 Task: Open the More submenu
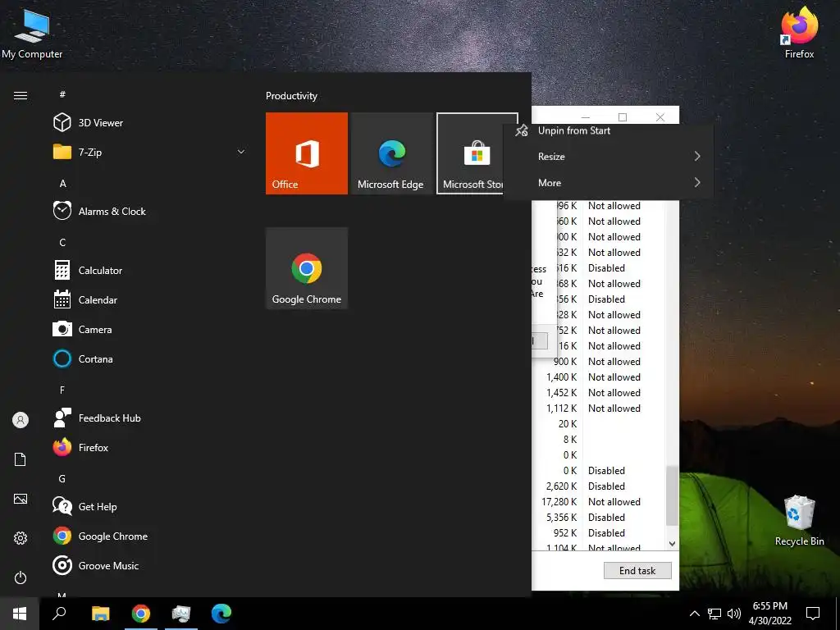pos(608,183)
